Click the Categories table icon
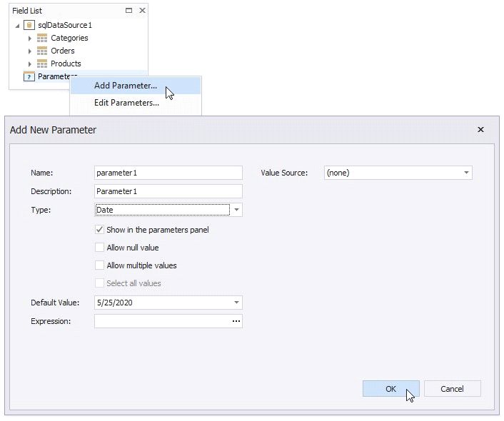Image resolution: width=504 pixels, height=421 pixels. point(42,39)
